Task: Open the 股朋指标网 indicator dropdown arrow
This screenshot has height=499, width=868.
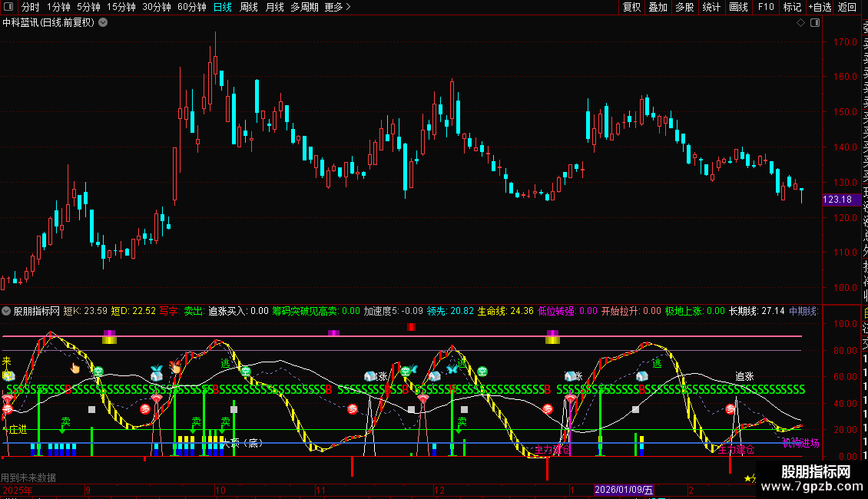Action: click(7, 312)
